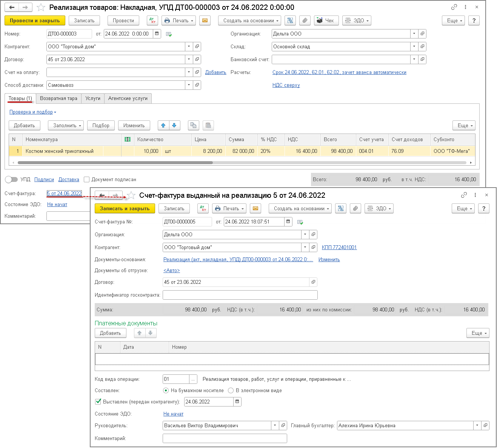Click Комментарий field in Счет-фактура
This screenshot has height=448, width=497.
225,438
